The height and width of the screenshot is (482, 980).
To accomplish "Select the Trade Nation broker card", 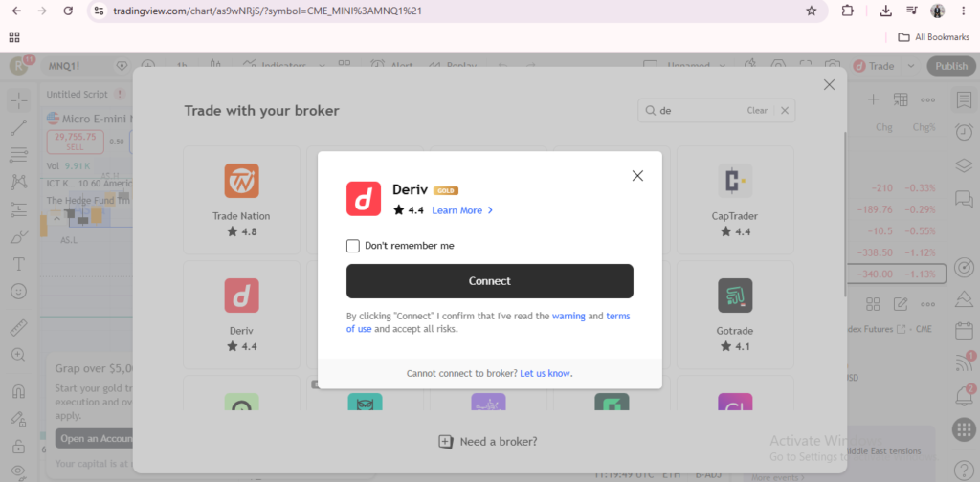I will point(241,200).
